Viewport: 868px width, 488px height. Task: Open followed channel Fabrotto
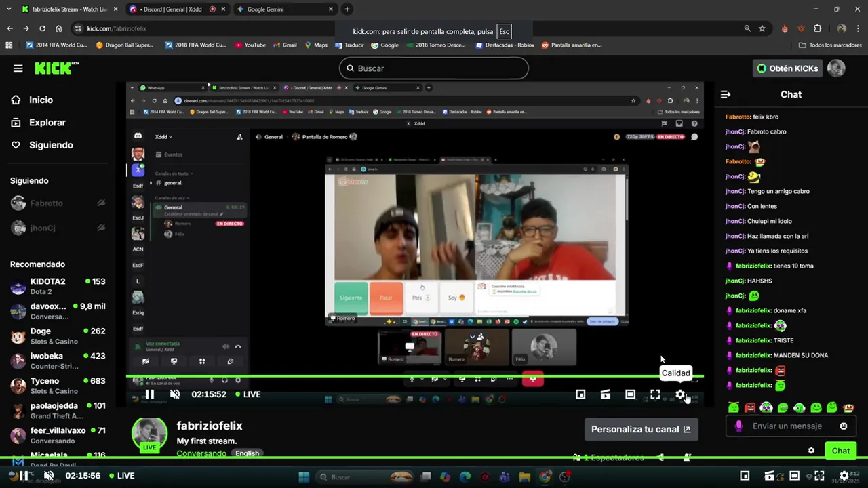(58, 203)
